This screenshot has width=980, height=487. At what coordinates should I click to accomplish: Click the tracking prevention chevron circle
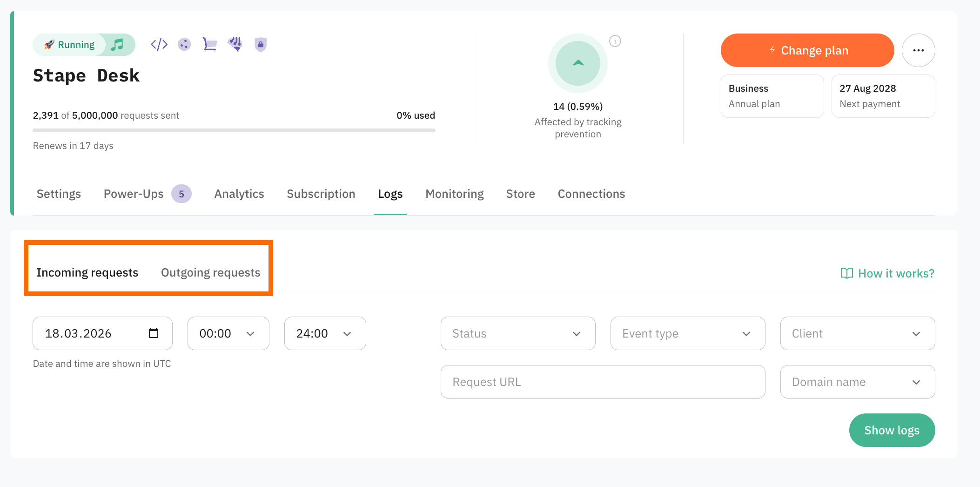578,63
